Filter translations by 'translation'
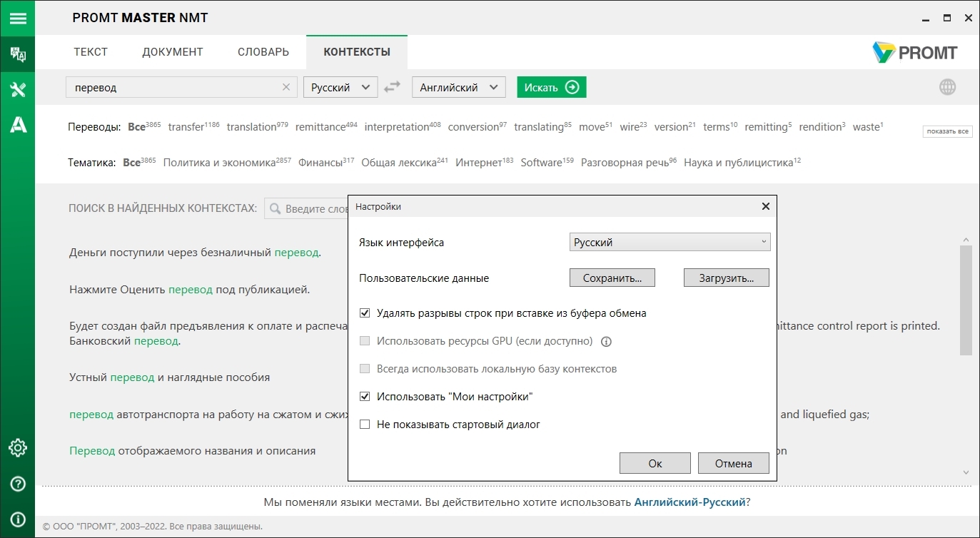This screenshot has width=980, height=538. pos(257,126)
